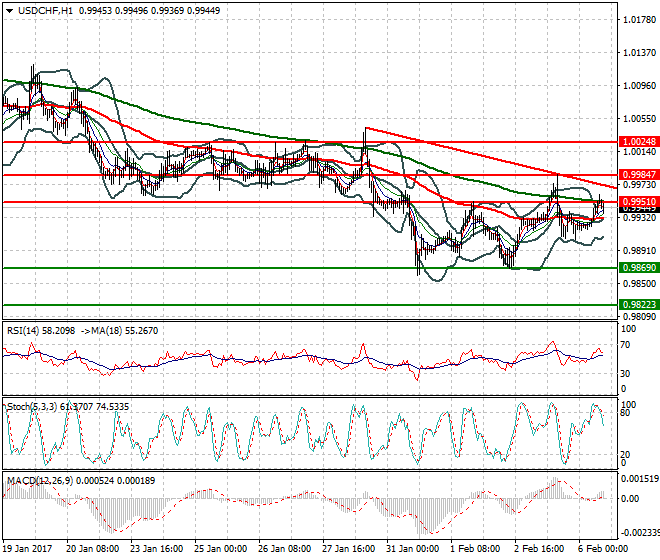Screen dimensions: 660x560
Task: Click the 23 Jan 16:00 time axis label
Action: [x=157, y=549]
